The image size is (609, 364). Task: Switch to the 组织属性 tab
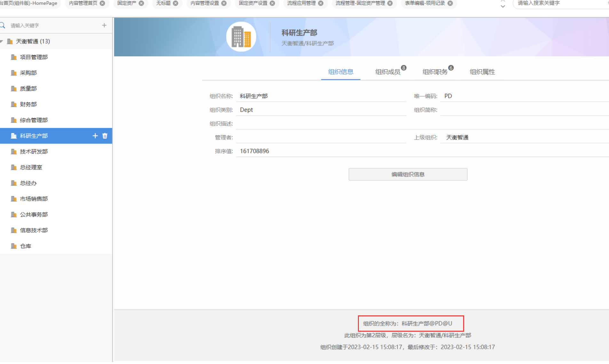482,72
